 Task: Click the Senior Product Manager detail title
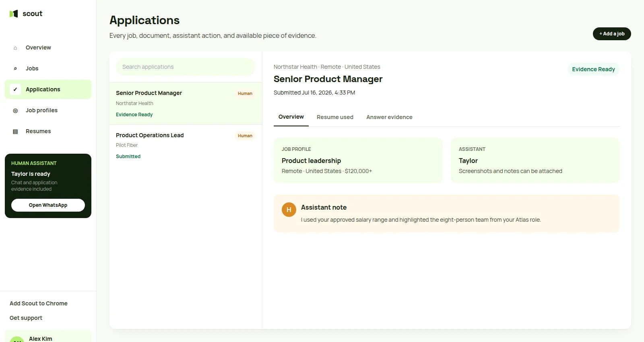click(x=328, y=79)
